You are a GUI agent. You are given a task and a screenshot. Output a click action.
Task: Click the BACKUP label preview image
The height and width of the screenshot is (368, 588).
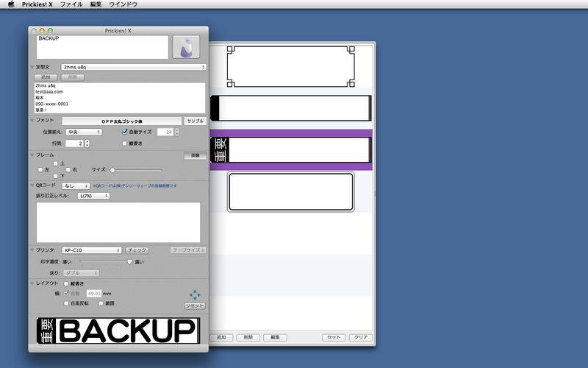(x=118, y=330)
